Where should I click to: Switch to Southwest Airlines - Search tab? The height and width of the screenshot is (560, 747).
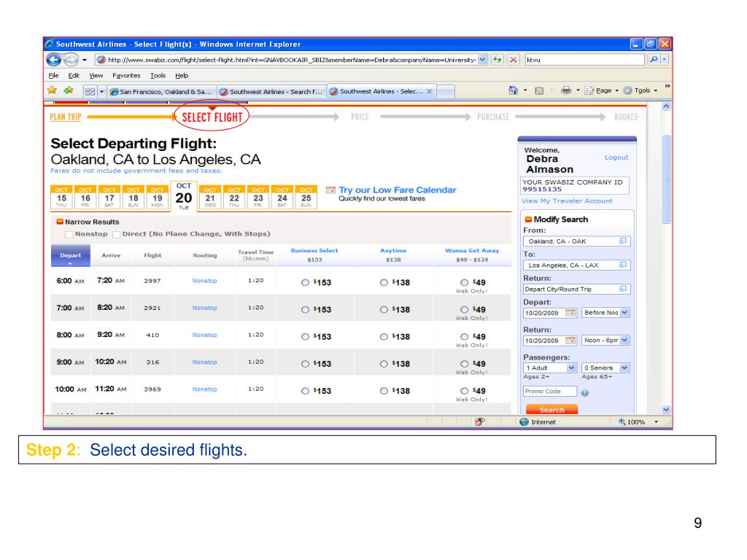point(271,91)
